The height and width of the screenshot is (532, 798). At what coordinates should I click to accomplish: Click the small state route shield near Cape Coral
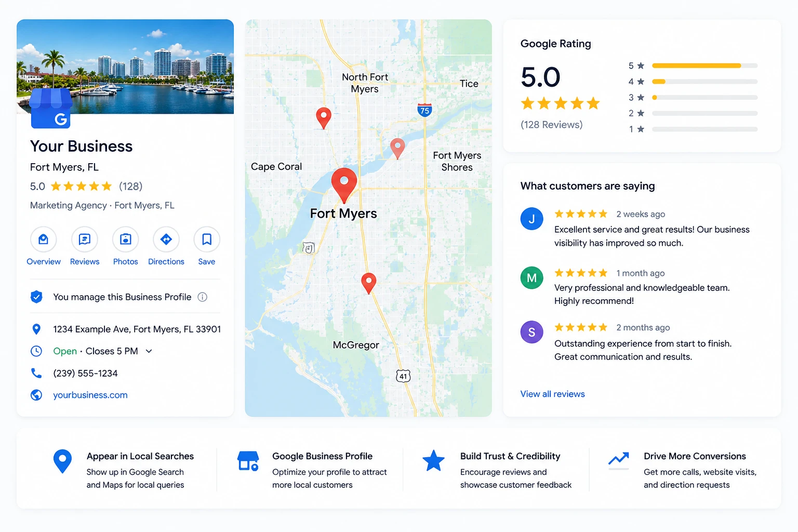pos(309,248)
